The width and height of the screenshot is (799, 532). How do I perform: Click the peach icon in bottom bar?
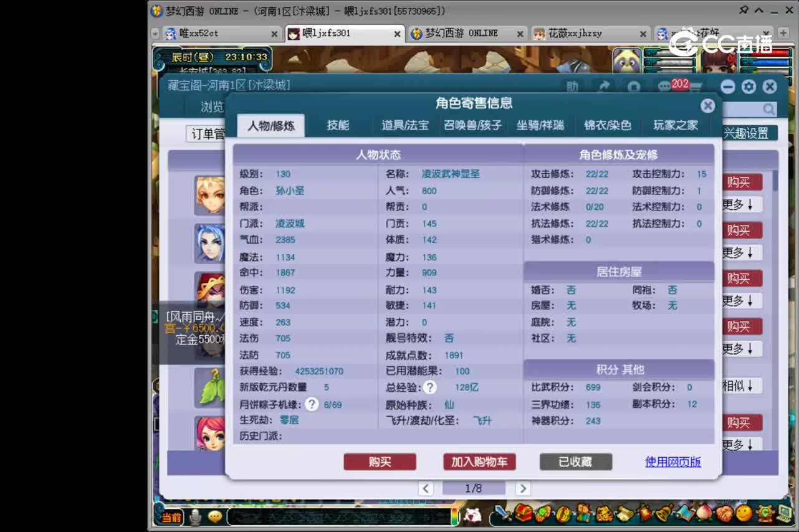(704, 513)
